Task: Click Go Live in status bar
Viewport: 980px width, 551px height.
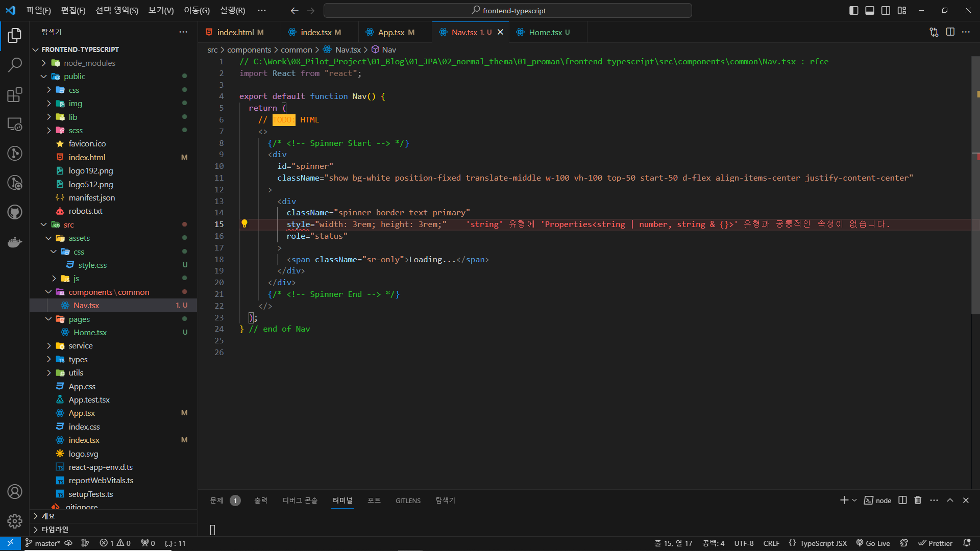Action: [873, 543]
